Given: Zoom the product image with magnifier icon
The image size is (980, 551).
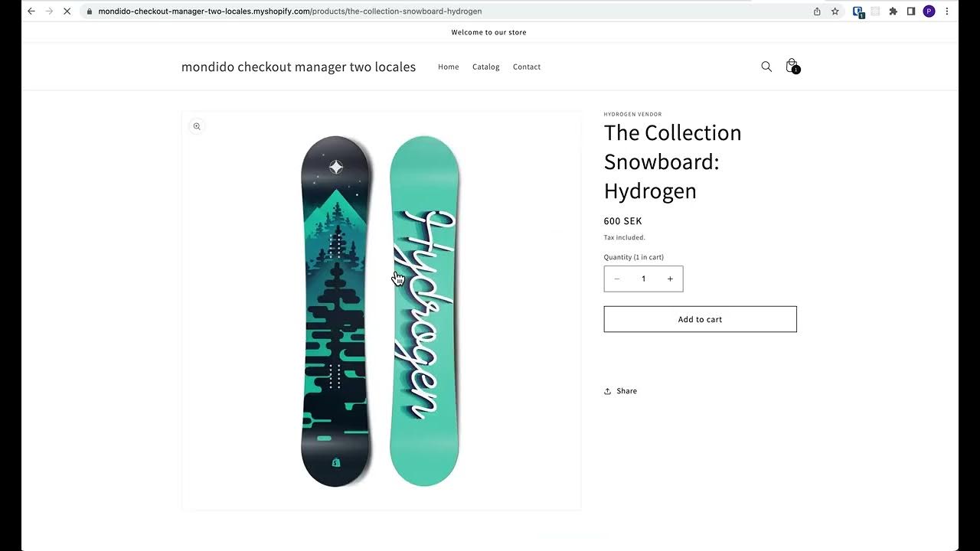Looking at the screenshot, I should [x=197, y=126].
